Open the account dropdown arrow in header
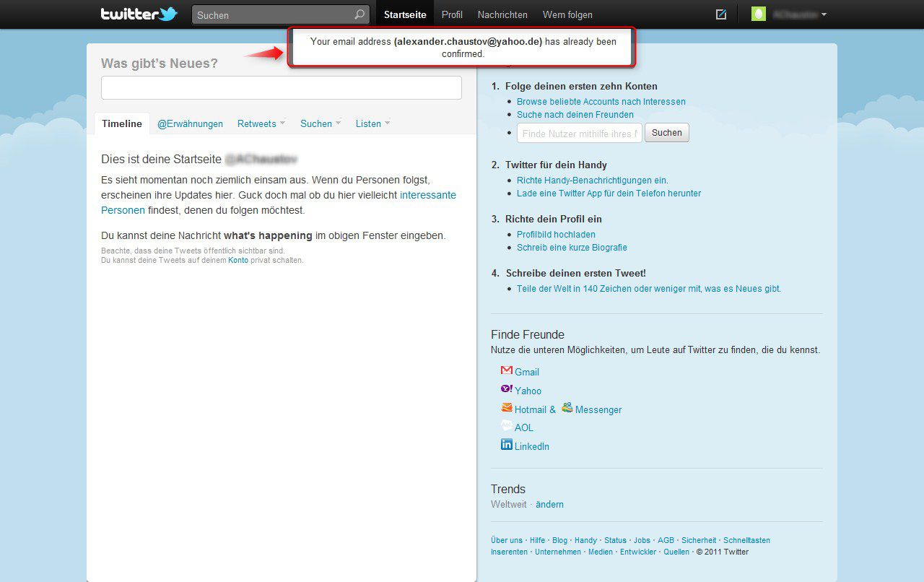This screenshot has height=582, width=924. (x=824, y=14)
